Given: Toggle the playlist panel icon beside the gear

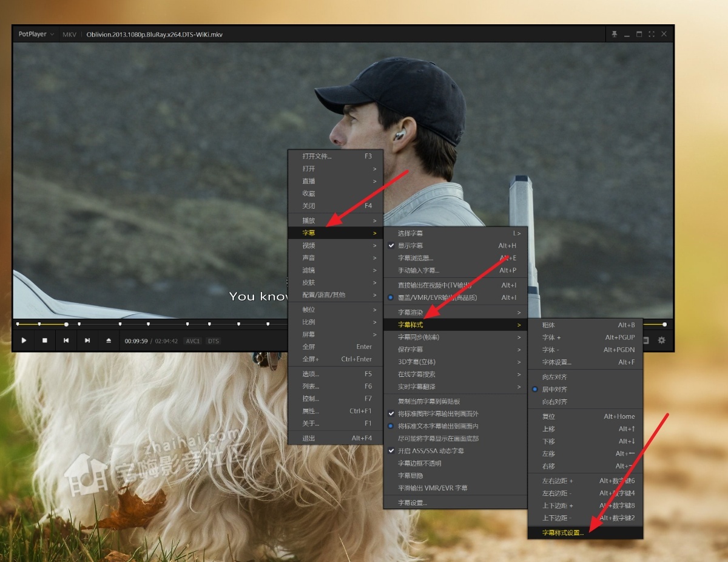Looking at the screenshot, I should 647,340.
